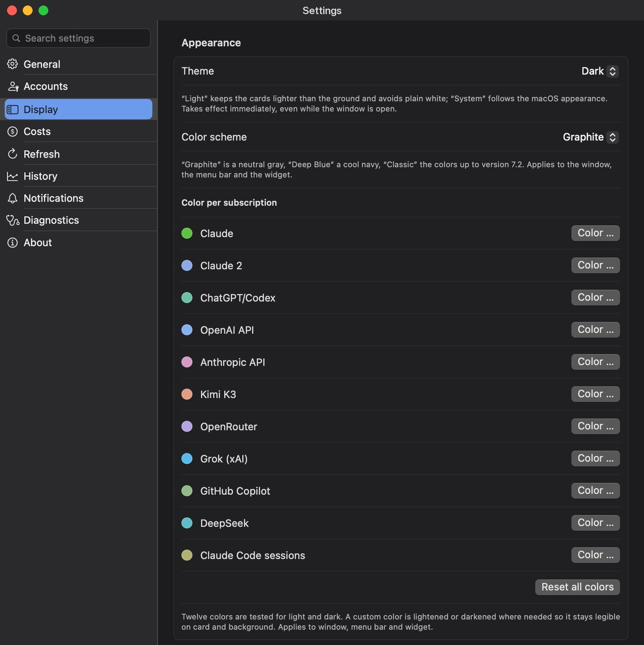Screen dimensions: 644x645
Task: Change color for Kimi K3
Action: pyautogui.click(x=595, y=394)
